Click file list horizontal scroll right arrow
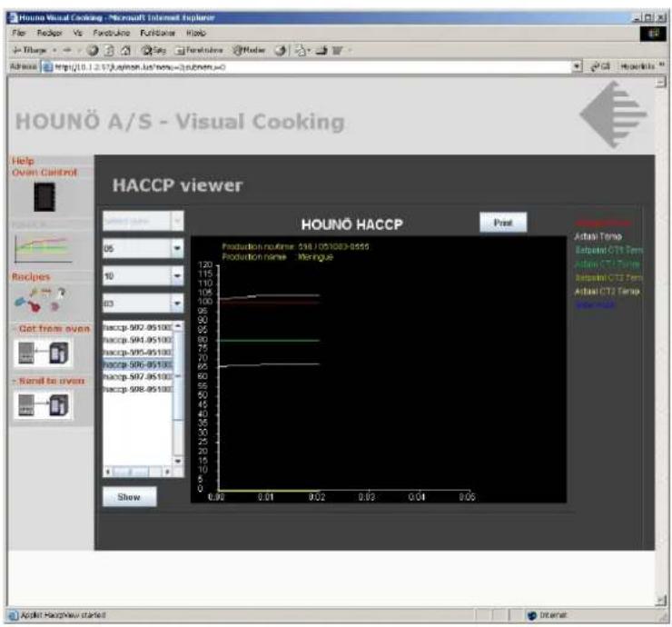The width and height of the screenshot is (672, 627). click(x=167, y=472)
